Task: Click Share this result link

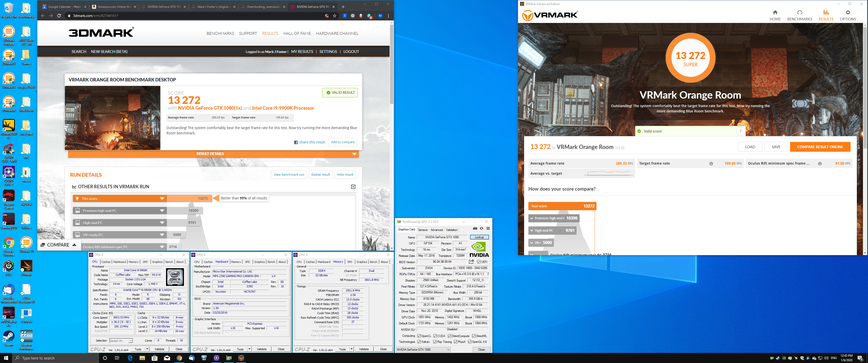Action: (309, 142)
